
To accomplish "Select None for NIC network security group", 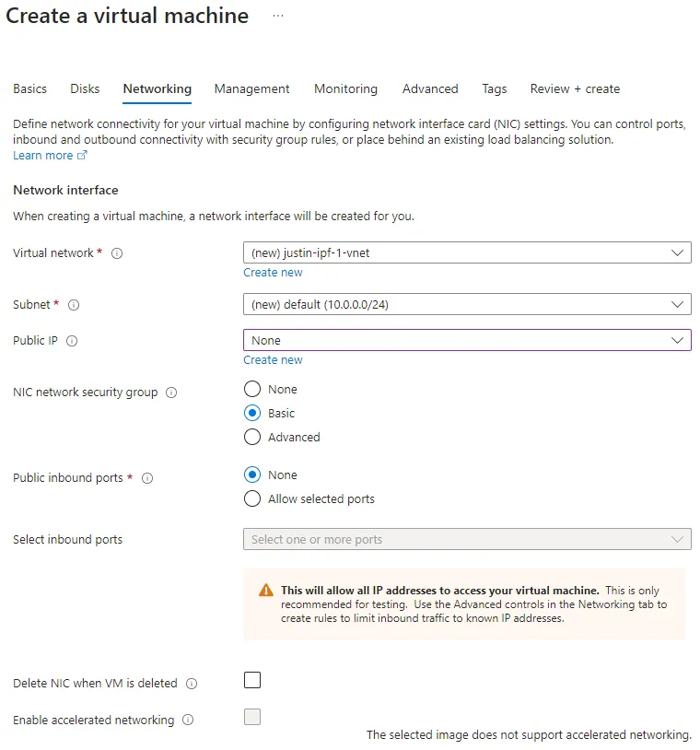I will click(252, 389).
